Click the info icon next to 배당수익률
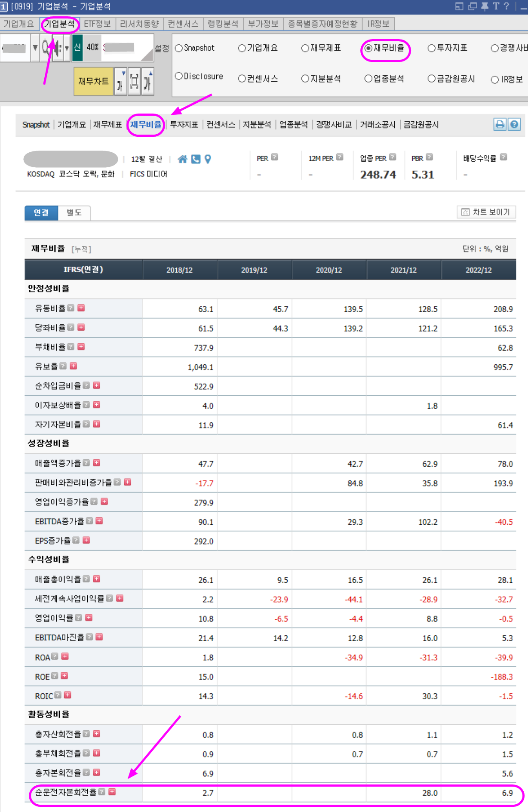Viewport: 528px width, 812px height. coord(503,157)
